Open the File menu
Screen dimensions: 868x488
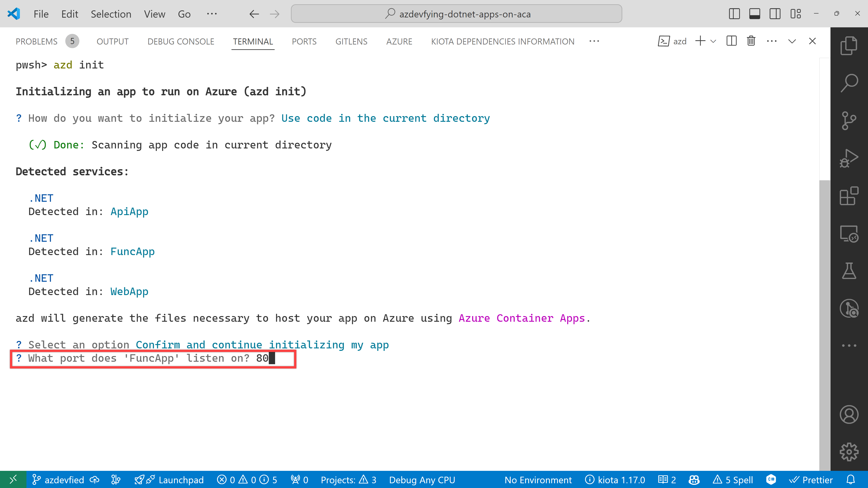(x=41, y=14)
